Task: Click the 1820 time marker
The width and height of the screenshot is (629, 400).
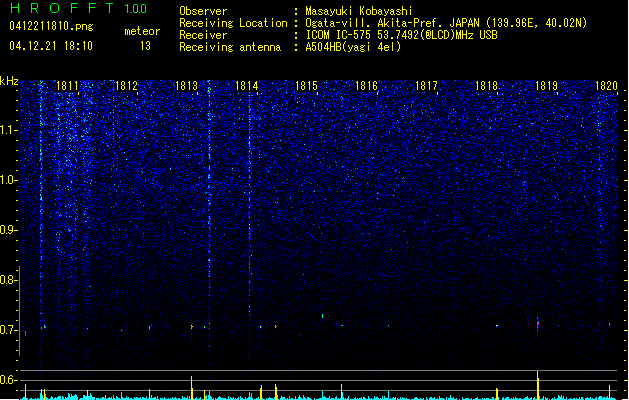Action: pos(606,86)
